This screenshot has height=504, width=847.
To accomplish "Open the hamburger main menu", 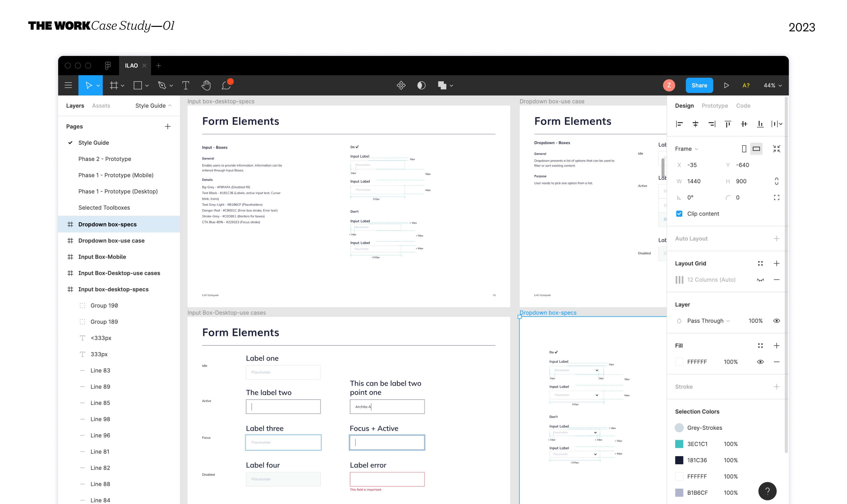I will [68, 85].
